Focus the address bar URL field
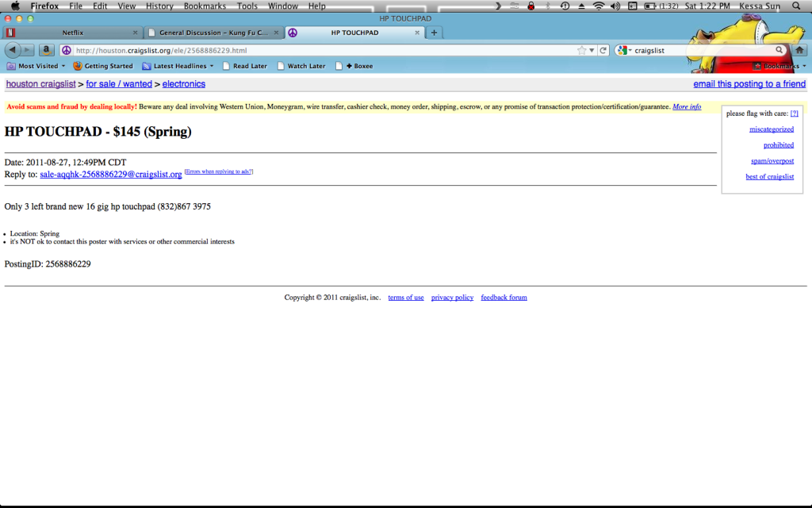Image resolution: width=812 pixels, height=508 pixels. (324, 50)
